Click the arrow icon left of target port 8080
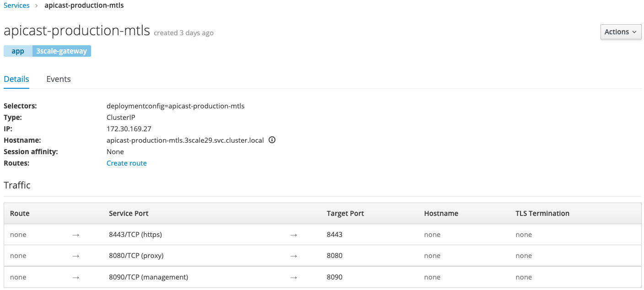The height and width of the screenshot is (290, 644). pos(294,256)
